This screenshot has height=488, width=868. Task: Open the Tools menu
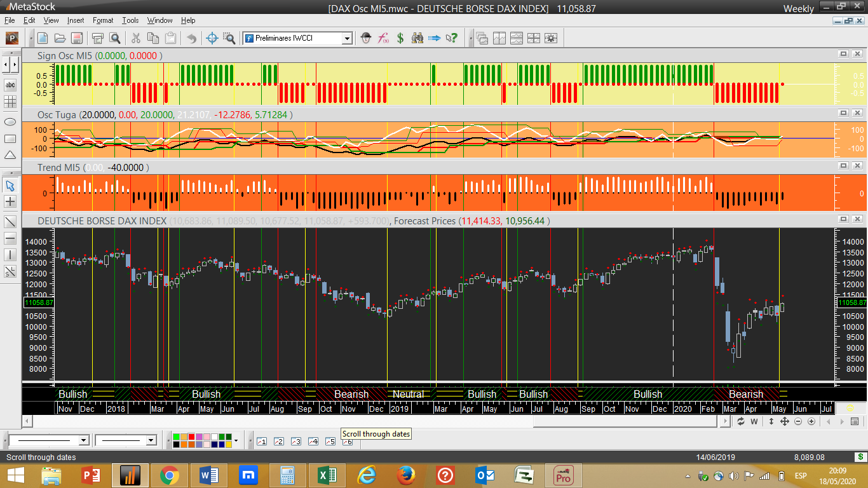pos(130,20)
